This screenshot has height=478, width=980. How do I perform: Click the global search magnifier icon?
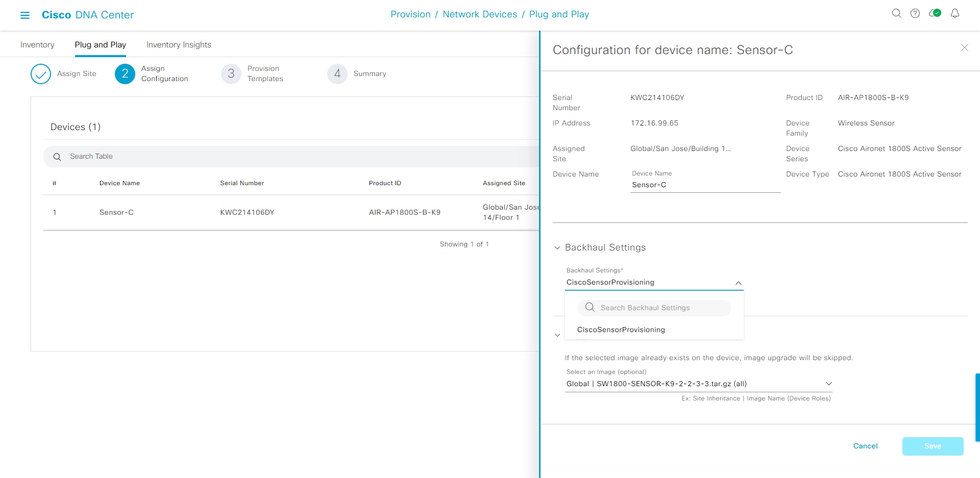pos(896,14)
